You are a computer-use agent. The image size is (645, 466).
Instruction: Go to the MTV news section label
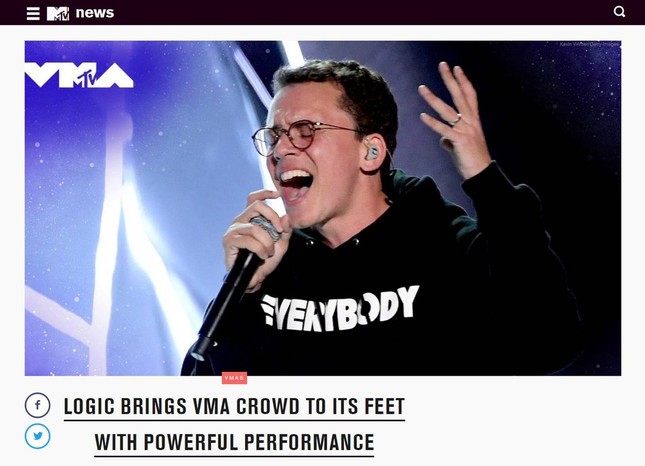coord(95,13)
